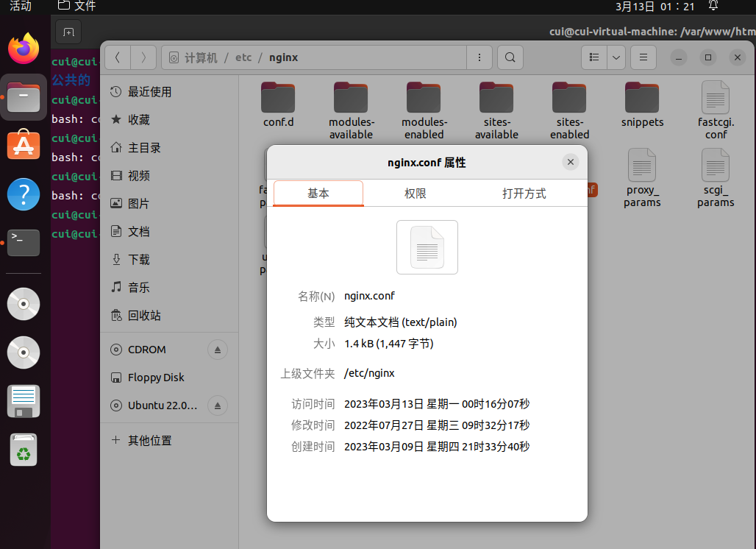Toggle the file list view mode

coord(593,57)
